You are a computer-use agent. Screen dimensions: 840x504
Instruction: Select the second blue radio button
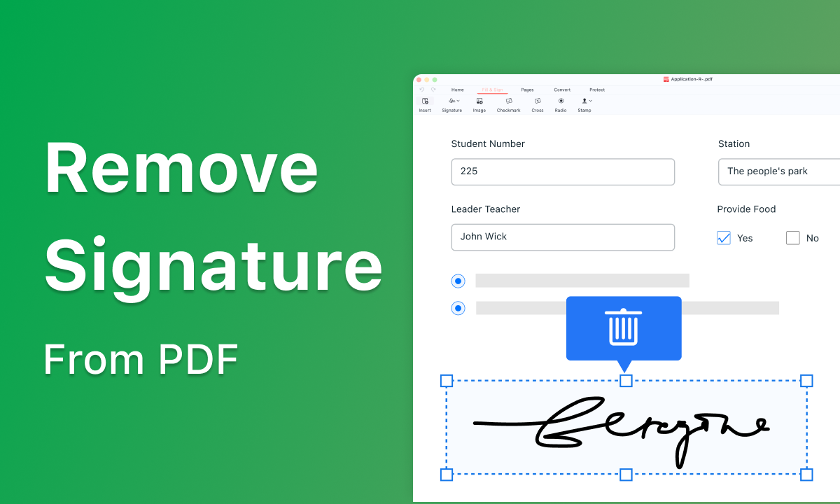(458, 308)
